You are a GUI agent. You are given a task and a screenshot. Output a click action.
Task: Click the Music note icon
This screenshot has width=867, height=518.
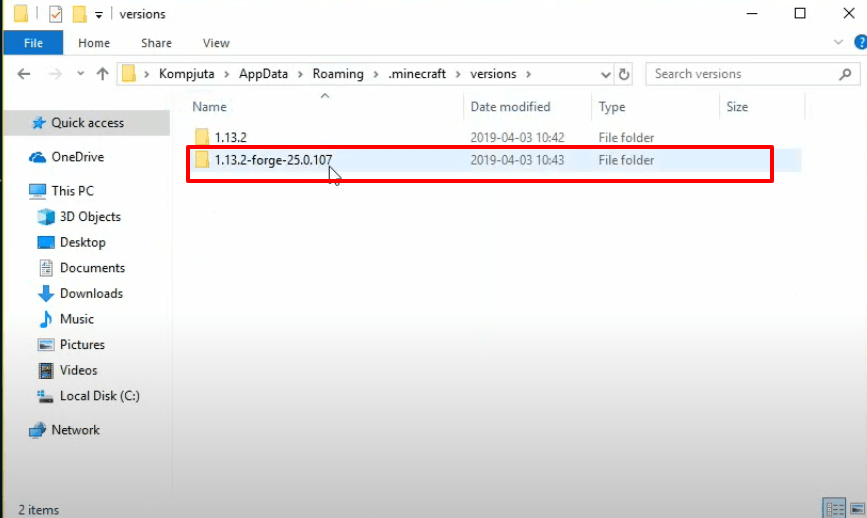tap(46, 319)
